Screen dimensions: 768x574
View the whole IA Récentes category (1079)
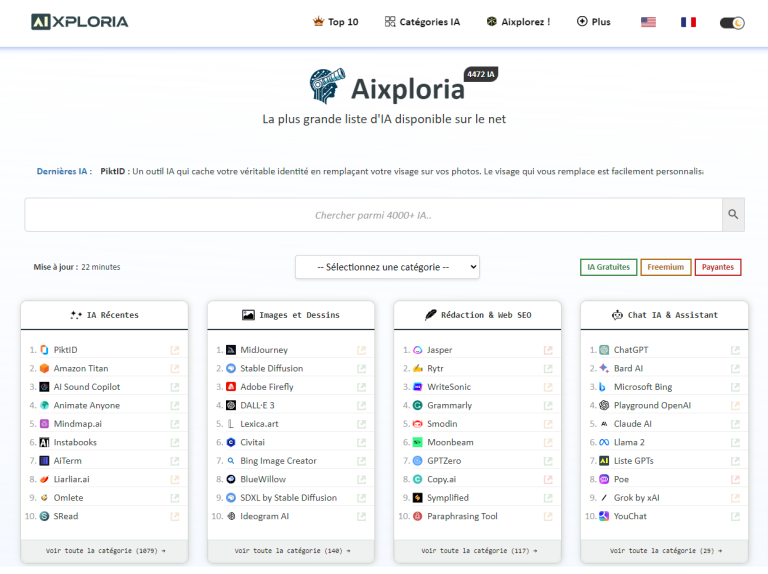tap(105, 551)
